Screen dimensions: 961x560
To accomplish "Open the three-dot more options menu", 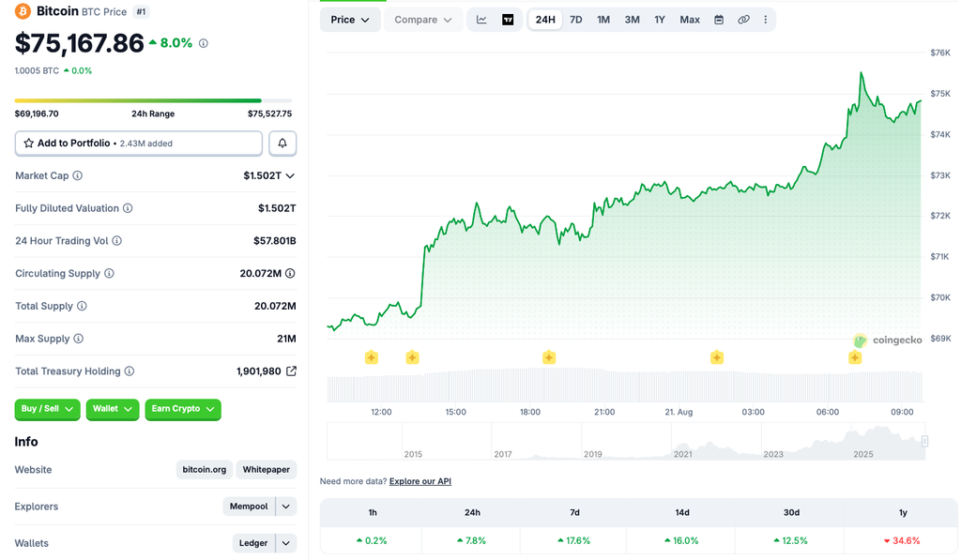I will click(766, 20).
